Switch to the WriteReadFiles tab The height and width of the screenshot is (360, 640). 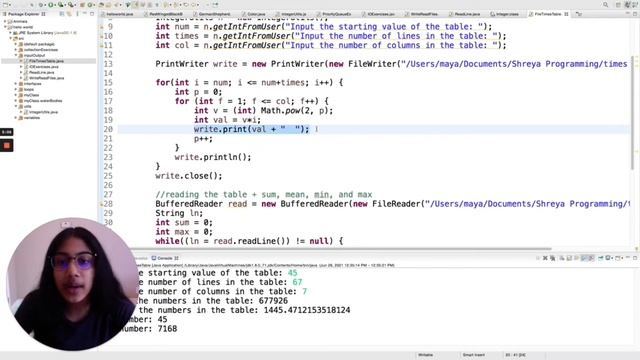pyautogui.click(x=422, y=14)
